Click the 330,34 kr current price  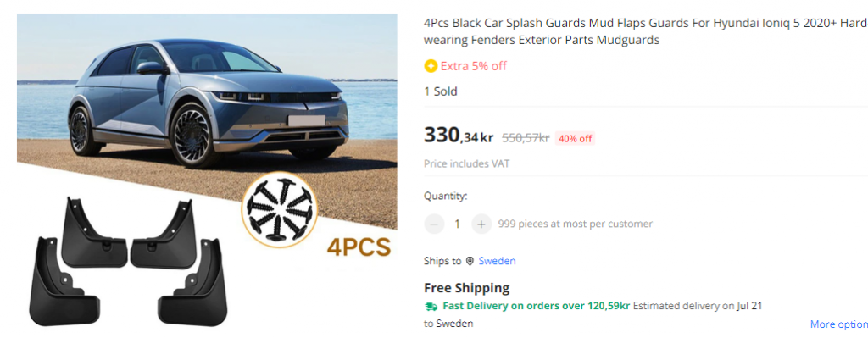(x=459, y=136)
